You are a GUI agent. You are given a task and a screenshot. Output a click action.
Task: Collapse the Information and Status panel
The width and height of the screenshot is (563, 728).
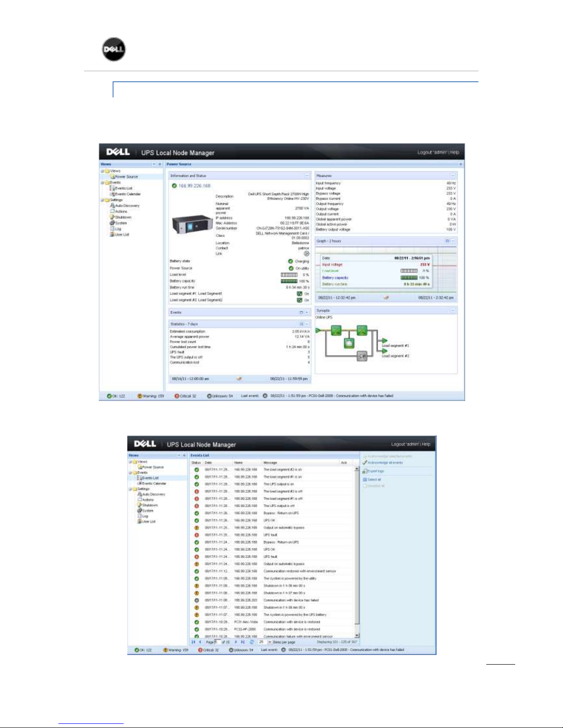coord(307,175)
